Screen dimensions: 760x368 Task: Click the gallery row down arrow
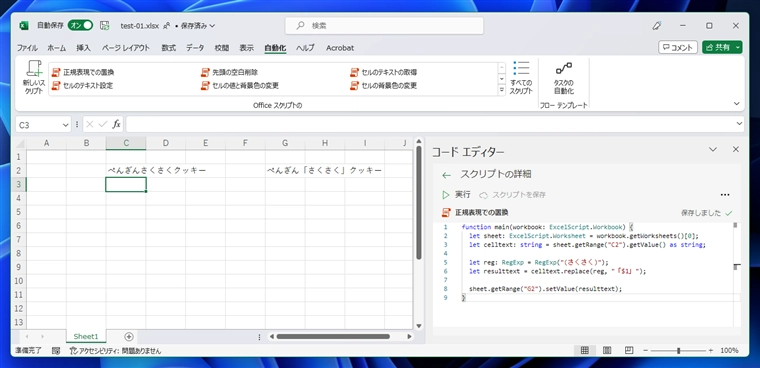pyautogui.click(x=502, y=79)
